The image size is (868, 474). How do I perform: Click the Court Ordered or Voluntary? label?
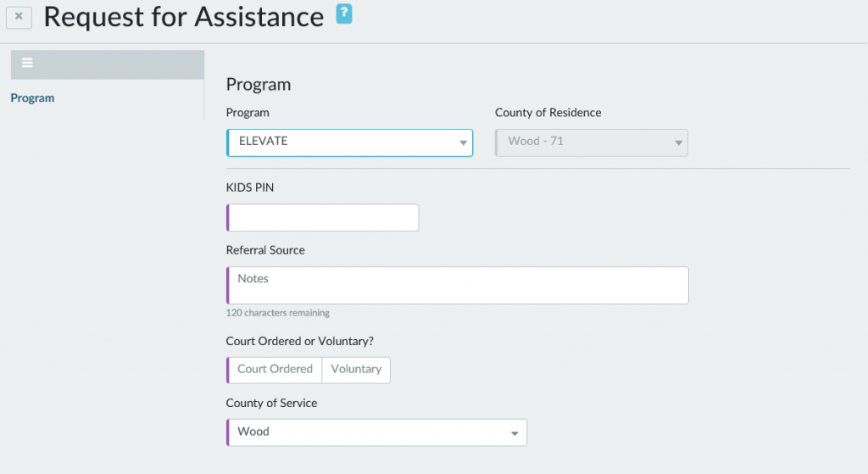point(300,341)
